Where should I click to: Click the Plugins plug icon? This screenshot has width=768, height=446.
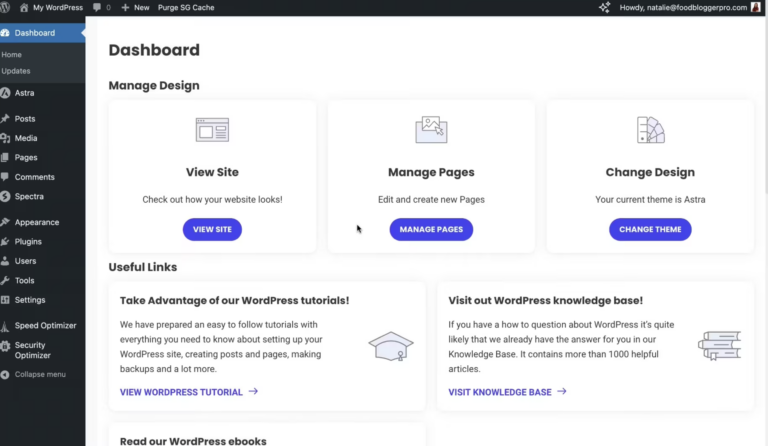coord(5,241)
